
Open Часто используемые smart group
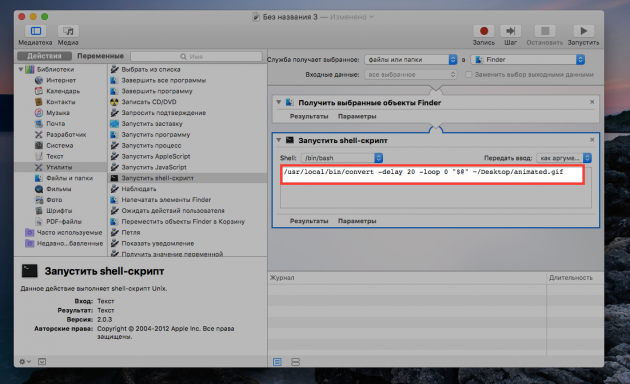70,233
